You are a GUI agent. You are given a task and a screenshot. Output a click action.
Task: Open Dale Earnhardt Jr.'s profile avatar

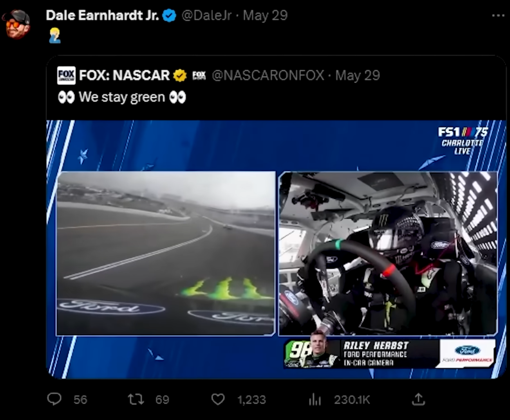[x=16, y=24]
